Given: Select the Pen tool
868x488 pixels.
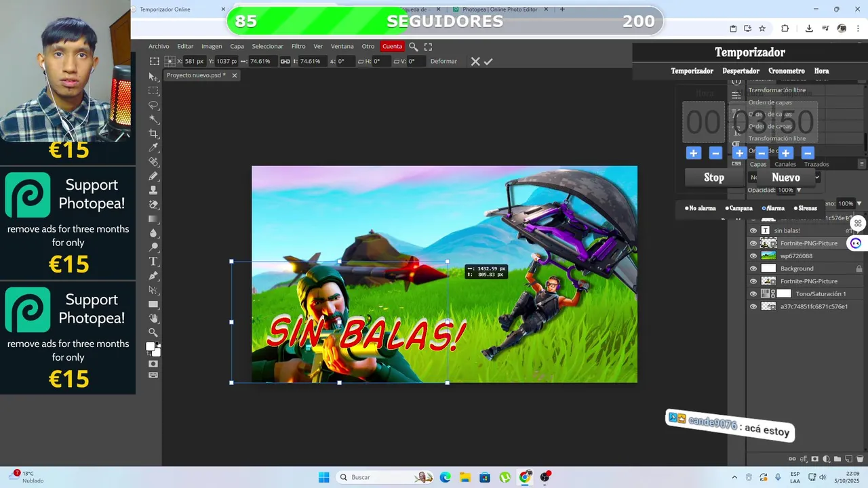Looking at the screenshot, I should coord(154,276).
